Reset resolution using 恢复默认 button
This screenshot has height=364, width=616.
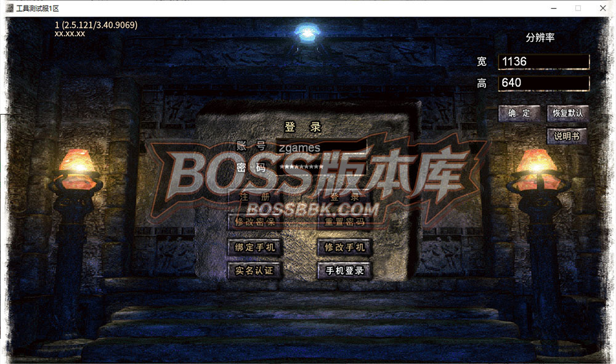(567, 113)
